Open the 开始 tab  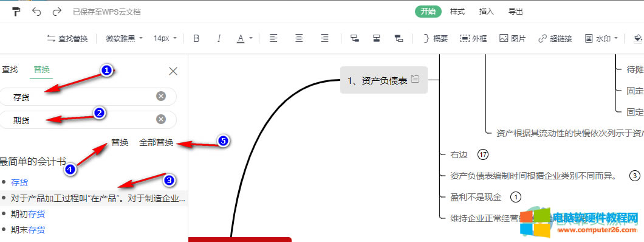pyautogui.click(x=428, y=12)
